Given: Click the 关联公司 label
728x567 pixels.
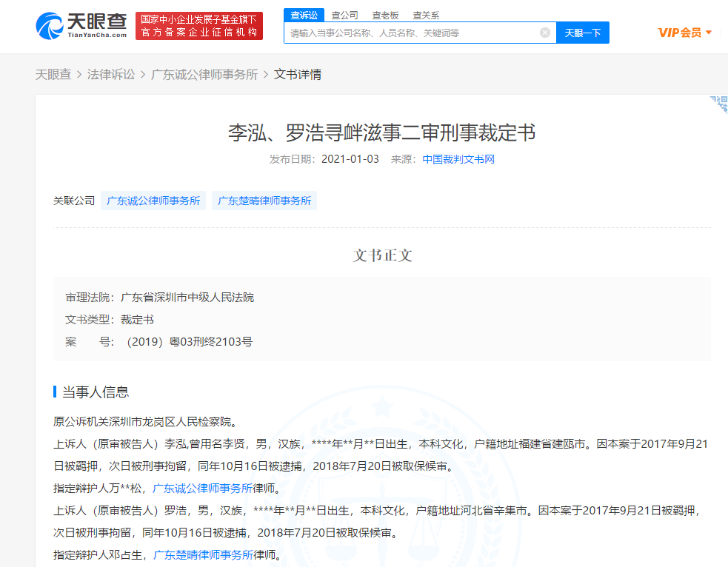Looking at the screenshot, I should pos(74,201).
